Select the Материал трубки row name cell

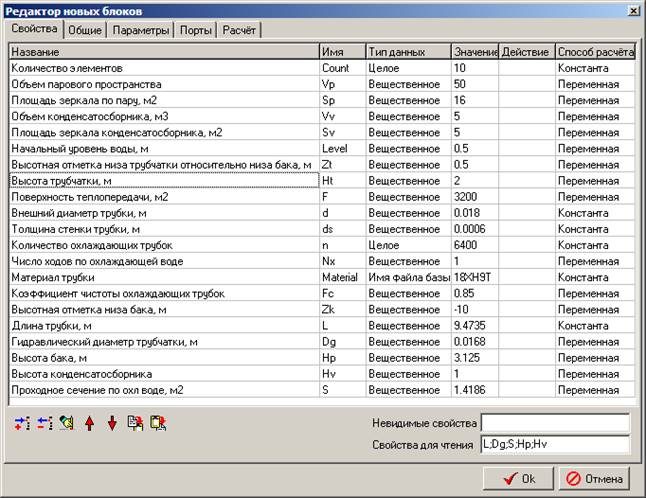click(x=163, y=277)
